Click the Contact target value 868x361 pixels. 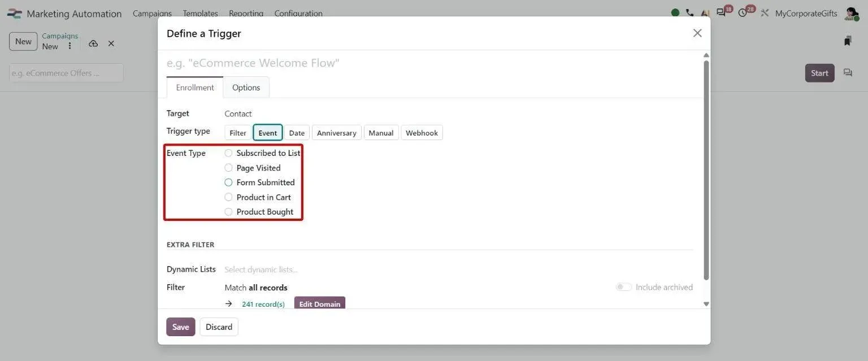click(238, 114)
